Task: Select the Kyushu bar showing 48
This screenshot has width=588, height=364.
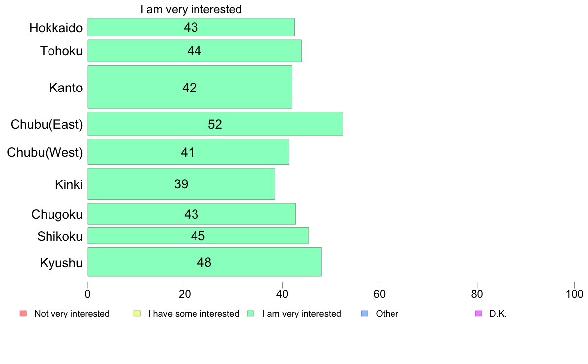Action: pos(204,262)
